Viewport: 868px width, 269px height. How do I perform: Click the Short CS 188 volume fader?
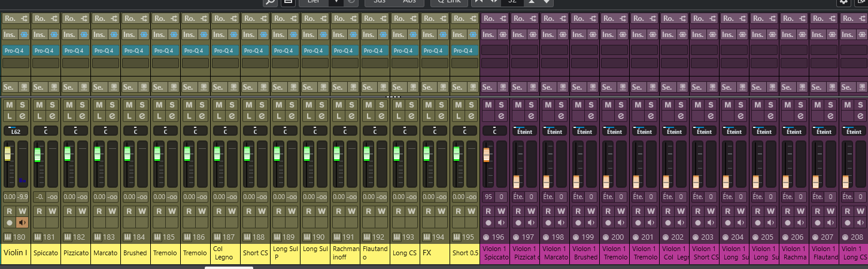247,154
